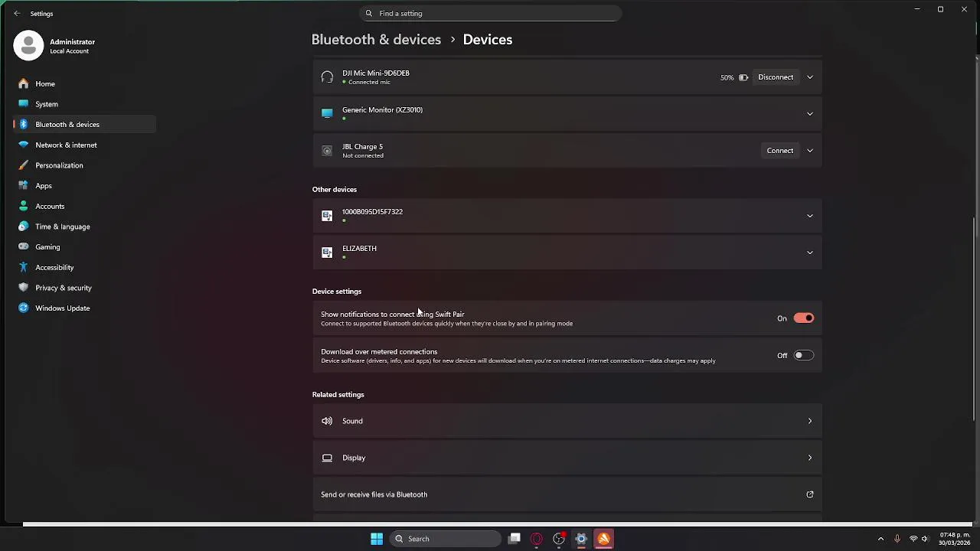
Task: Click the back arrow in Settings title bar
Action: coord(17,13)
